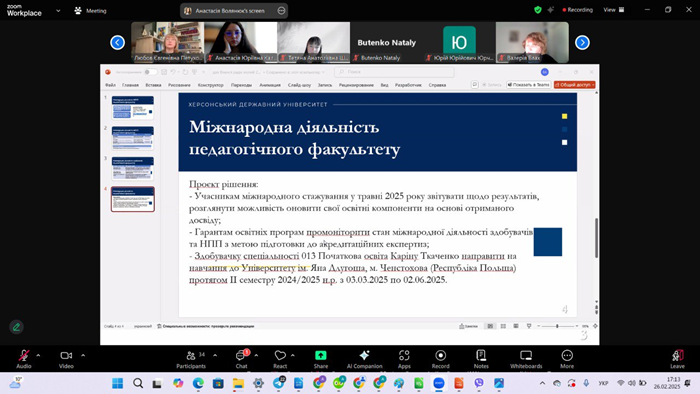Click fit slide to window icon
Screen dimensions: 700x394
click(x=595, y=326)
